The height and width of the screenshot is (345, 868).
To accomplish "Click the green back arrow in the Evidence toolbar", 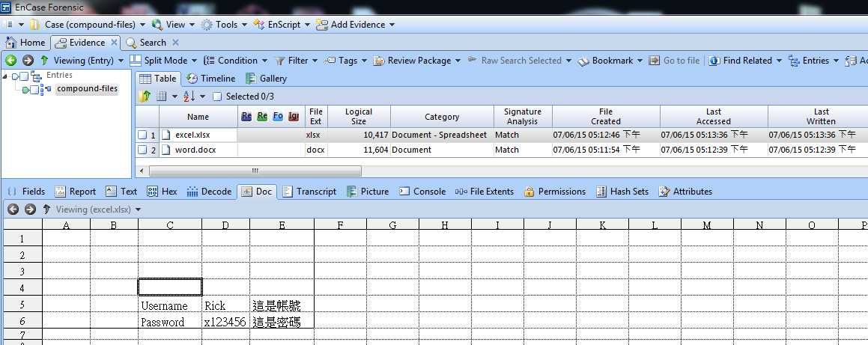I will (x=11, y=61).
